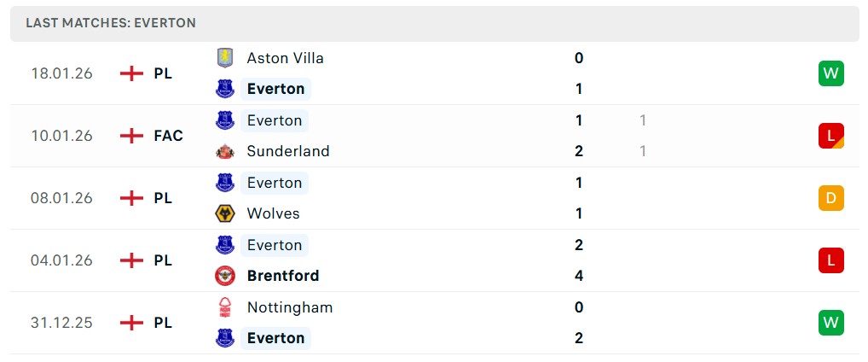Click the Brentford club crest
868x362 pixels.
225,276
